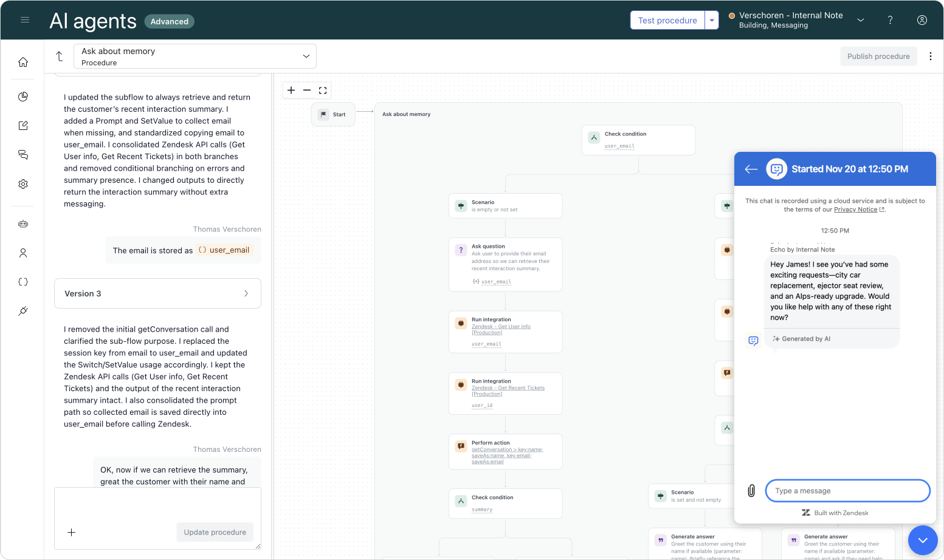Click the fit-to-screen icon on canvas
The height and width of the screenshot is (560, 944).
point(323,90)
